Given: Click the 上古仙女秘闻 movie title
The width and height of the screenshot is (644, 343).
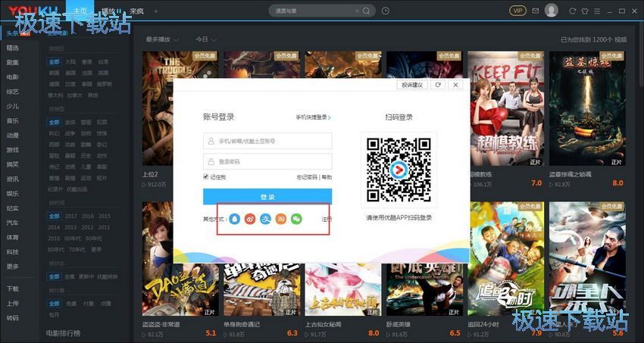Looking at the screenshot, I should click(x=324, y=325).
